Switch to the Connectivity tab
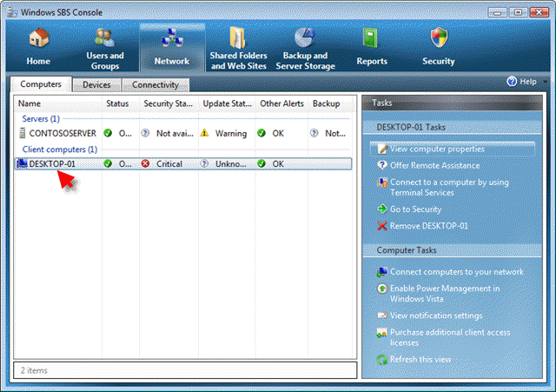556x392 pixels. [156, 85]
